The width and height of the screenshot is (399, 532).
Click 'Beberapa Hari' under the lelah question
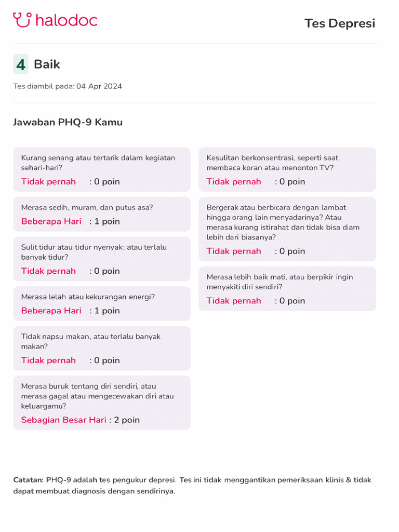pyautogui.click(x=51, y=311)
